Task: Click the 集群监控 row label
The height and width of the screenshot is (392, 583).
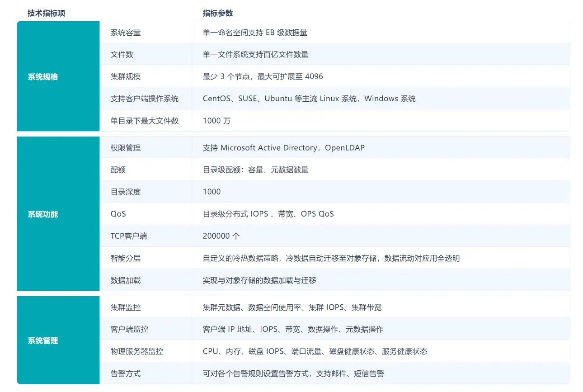Action: pyautogui.click(x=126, y=307)
